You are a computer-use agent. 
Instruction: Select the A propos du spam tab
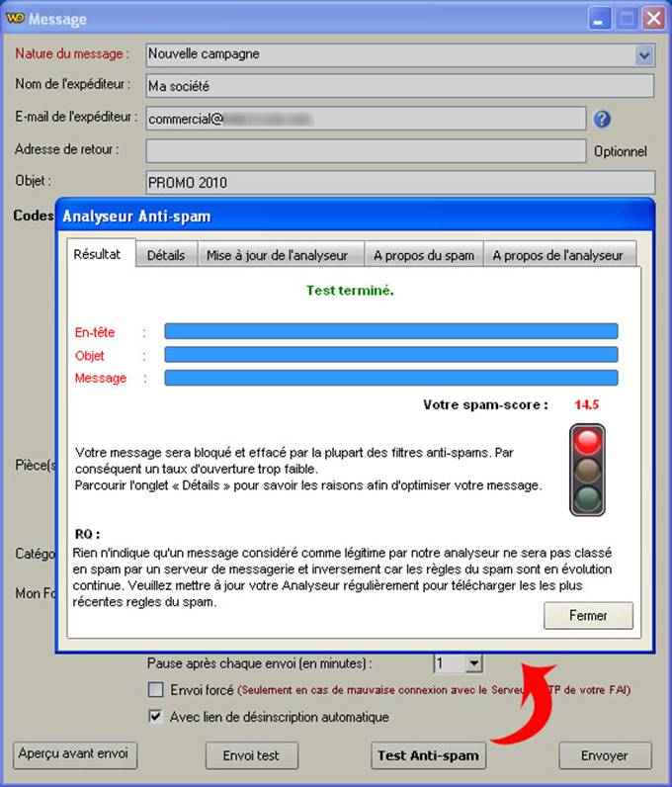pyautogui.click(x=424, y=255)
